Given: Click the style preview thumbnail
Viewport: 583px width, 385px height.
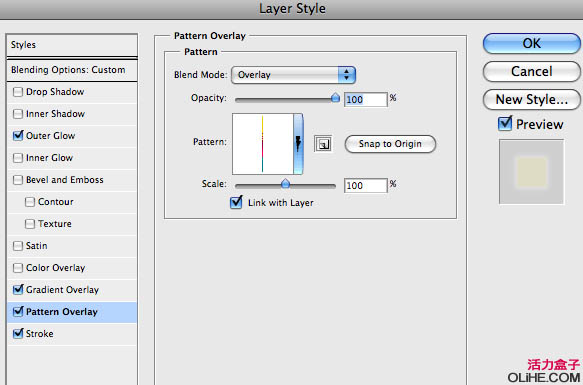Looking at the screenshot, I should (x=531, y=172).
